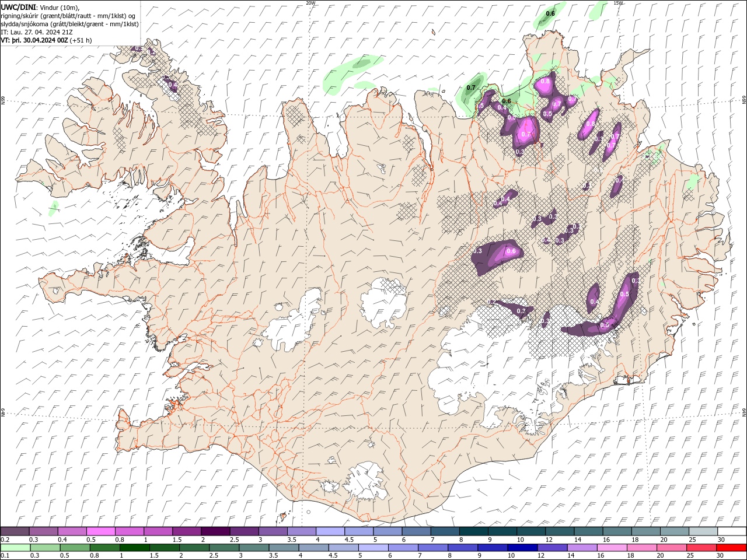Click the light lavender snow-scale swatch labeled 4

330,531
